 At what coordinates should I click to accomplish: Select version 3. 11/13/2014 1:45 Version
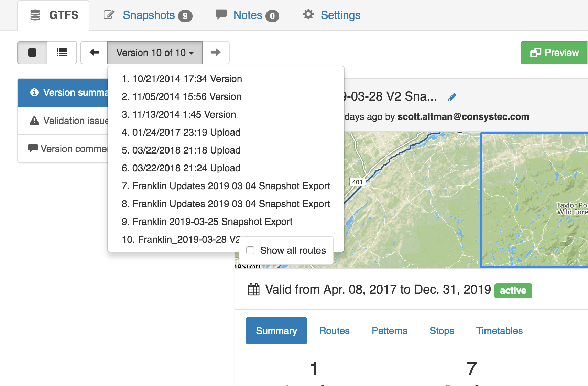tap(226, 115)
